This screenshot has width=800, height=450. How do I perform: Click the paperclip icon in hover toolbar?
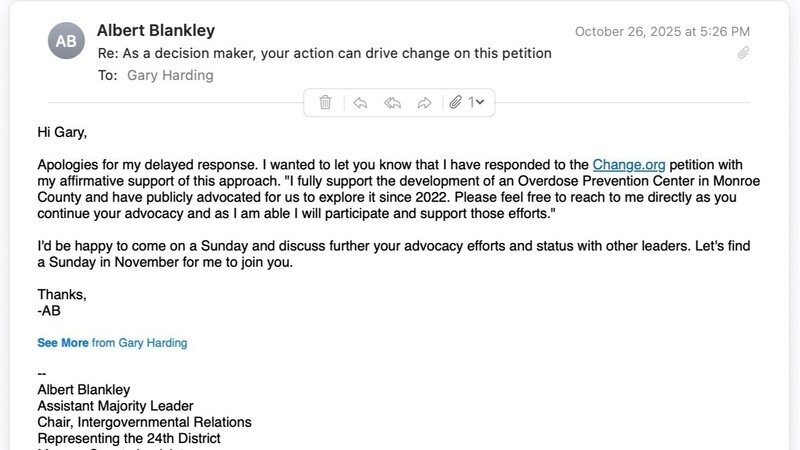(x=455, y=102)
